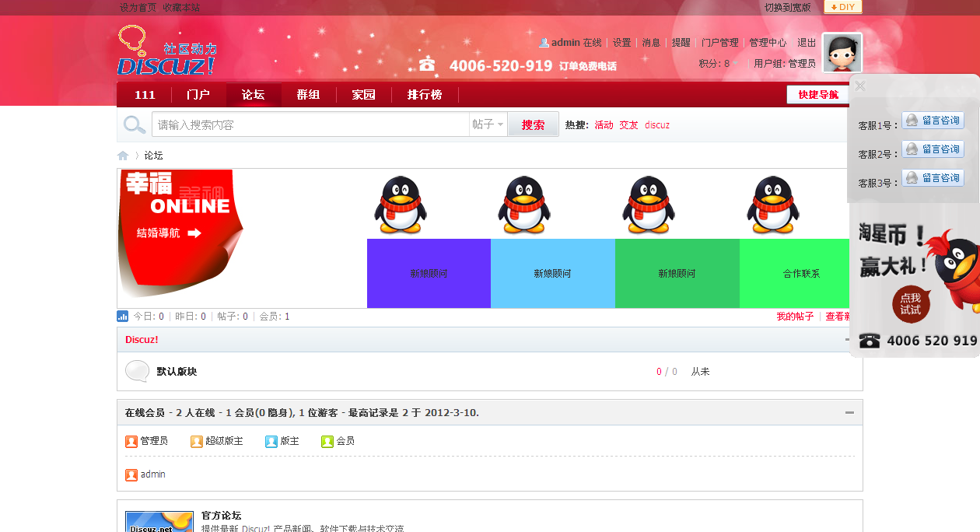Click 客服2号 留言咨询 button

(933, 149)
